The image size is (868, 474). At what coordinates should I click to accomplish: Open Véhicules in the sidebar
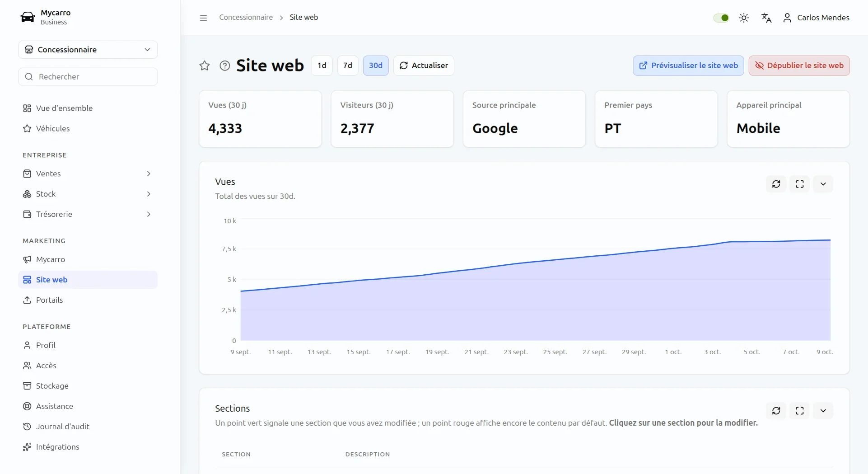[88, 128]
